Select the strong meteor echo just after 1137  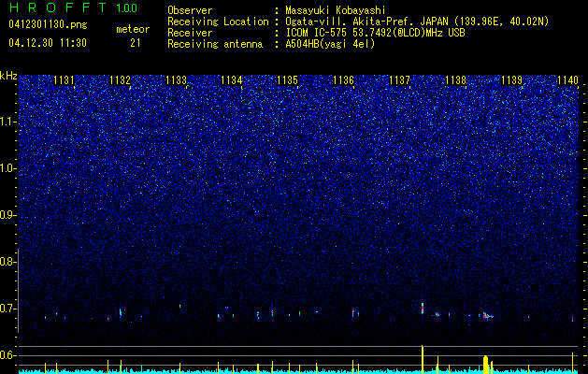pos(423,308)
